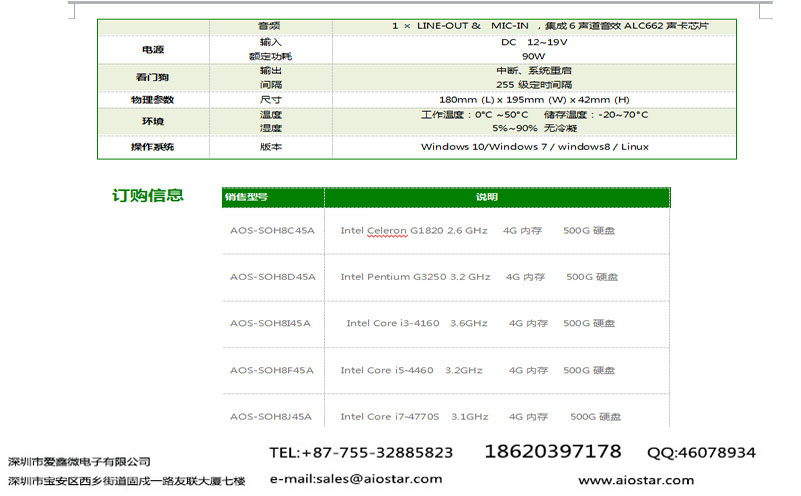Click the 订购信息 heading
Screen dimensions: 801x496
(148, 195)
